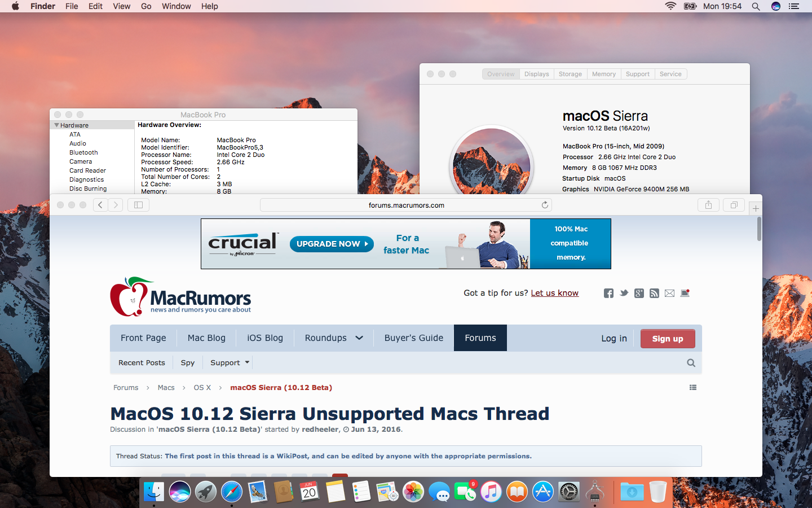This screenshot has width=812, height=508.
Task: Select Service tab in About This Mac
Action: coord(670,74)
